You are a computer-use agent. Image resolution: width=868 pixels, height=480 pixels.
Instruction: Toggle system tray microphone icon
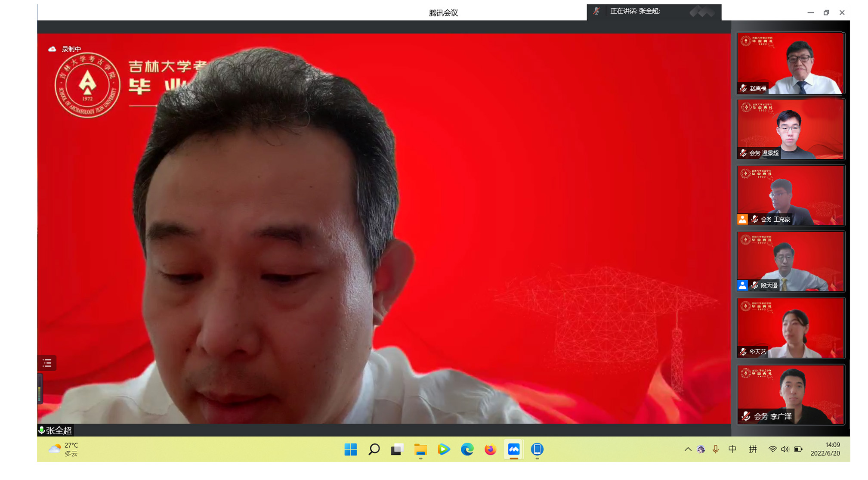point(715,449)
